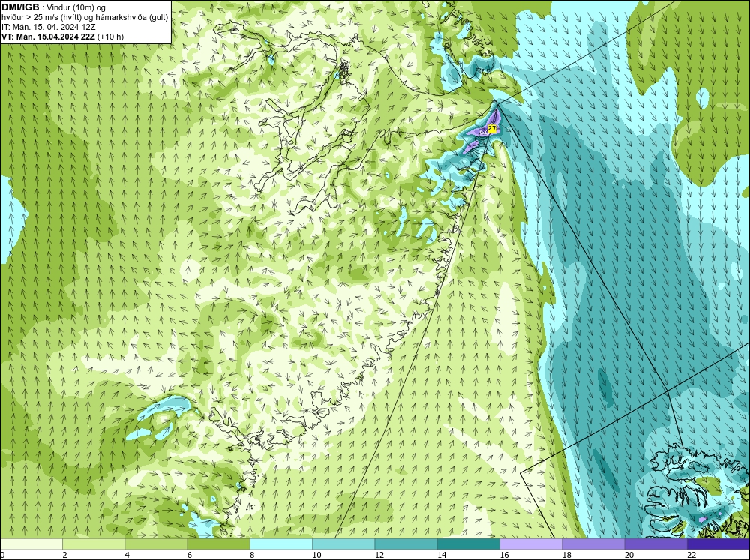Click the yellow 27 max gust marker
750x560 pixels.
pos(491,128)
